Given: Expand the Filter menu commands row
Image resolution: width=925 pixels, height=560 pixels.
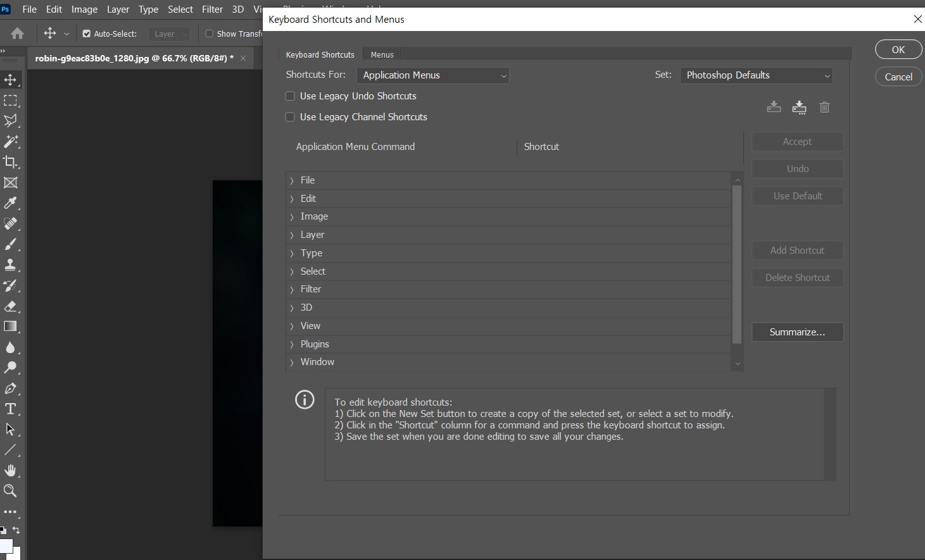Looking at the screenshot, I should 508,289.
